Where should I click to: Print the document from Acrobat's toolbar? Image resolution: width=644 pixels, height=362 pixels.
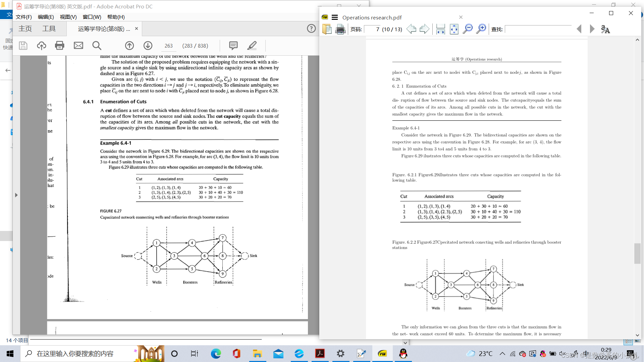pyautogui.click(x=60, y=45)
